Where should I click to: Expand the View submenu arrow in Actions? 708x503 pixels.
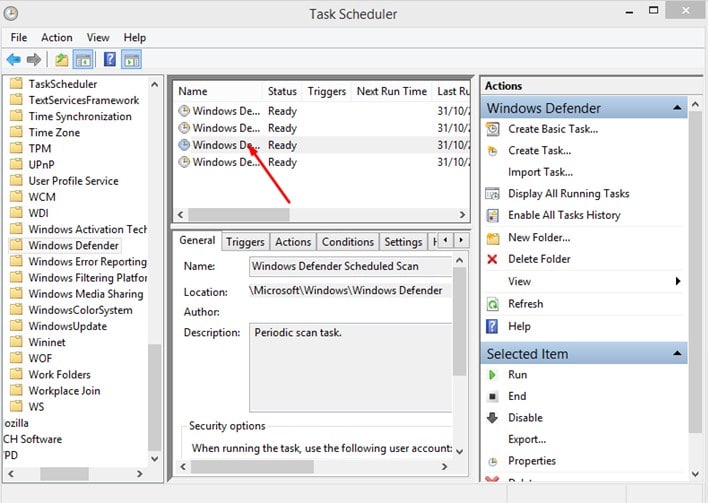677,281
